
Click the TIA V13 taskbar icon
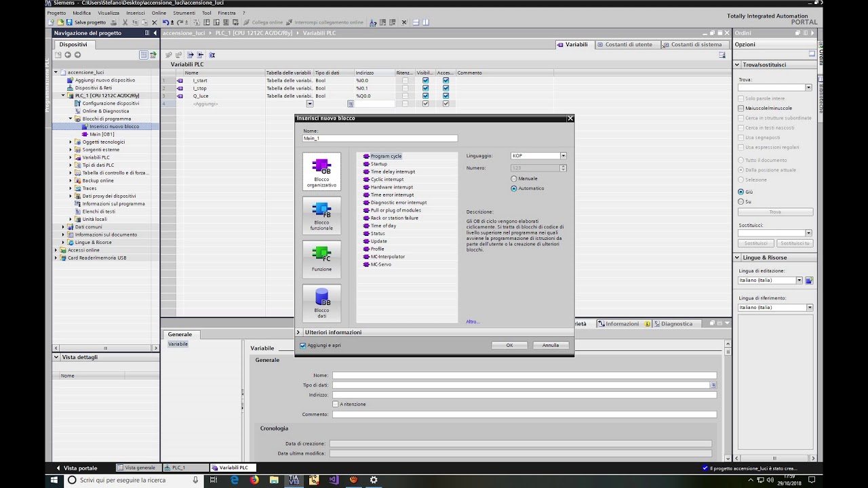click(x=294, y=480)
